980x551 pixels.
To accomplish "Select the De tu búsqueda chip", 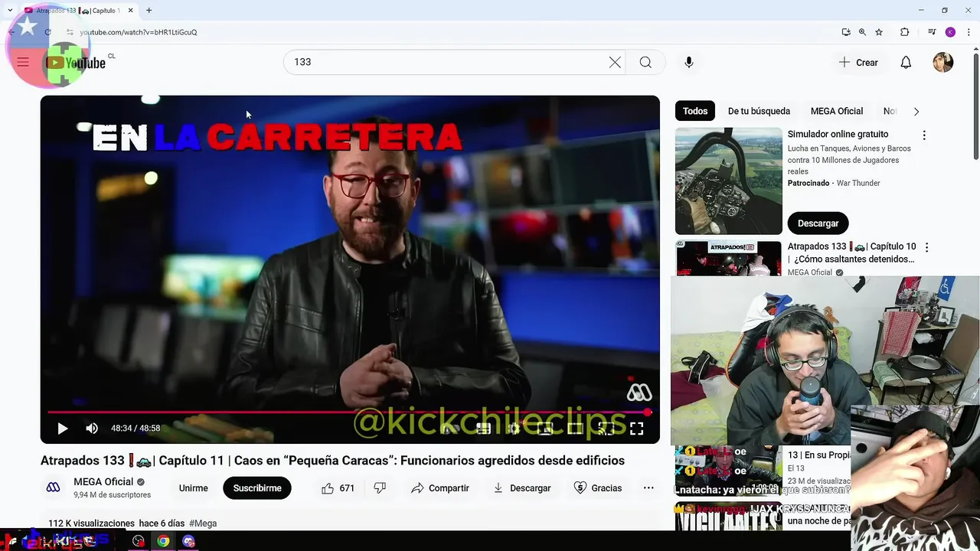I will (x=759, y=111).
